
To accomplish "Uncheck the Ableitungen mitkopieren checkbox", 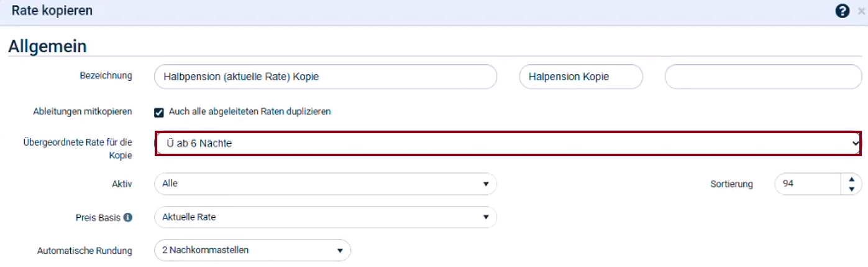I will coord(159,112).
